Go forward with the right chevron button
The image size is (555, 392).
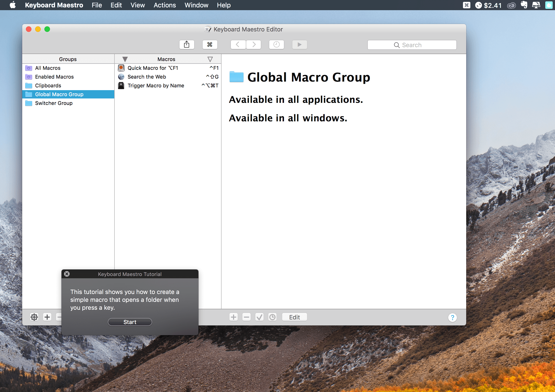tap(254, 45)
